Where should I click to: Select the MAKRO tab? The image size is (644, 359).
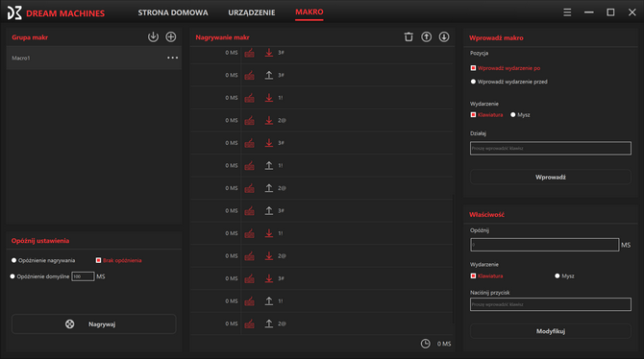coord(310,12)
